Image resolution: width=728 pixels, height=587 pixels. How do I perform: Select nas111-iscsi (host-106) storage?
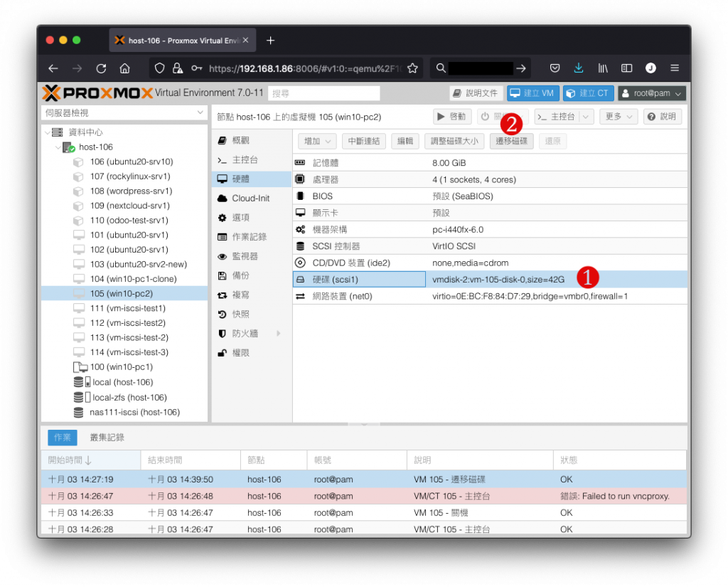point(134,412)
